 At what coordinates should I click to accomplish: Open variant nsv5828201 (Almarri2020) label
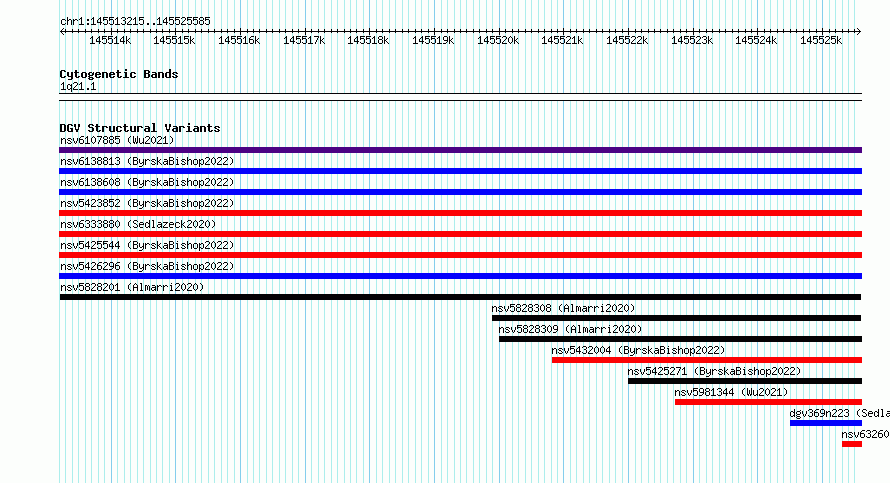pos(132,287)
